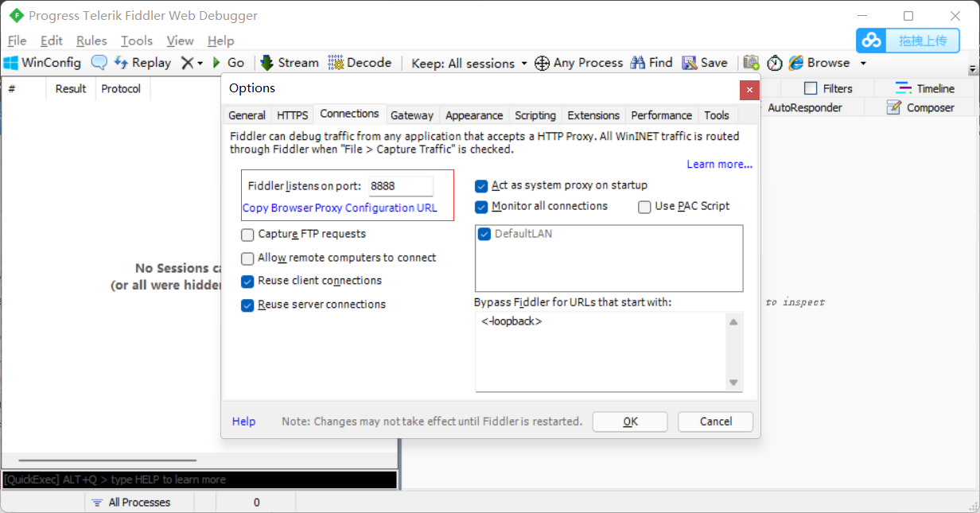This screenshot has height=513, width=980.
Task: Open the toolbar overflow arrow
Action: (x=972, y=69)
